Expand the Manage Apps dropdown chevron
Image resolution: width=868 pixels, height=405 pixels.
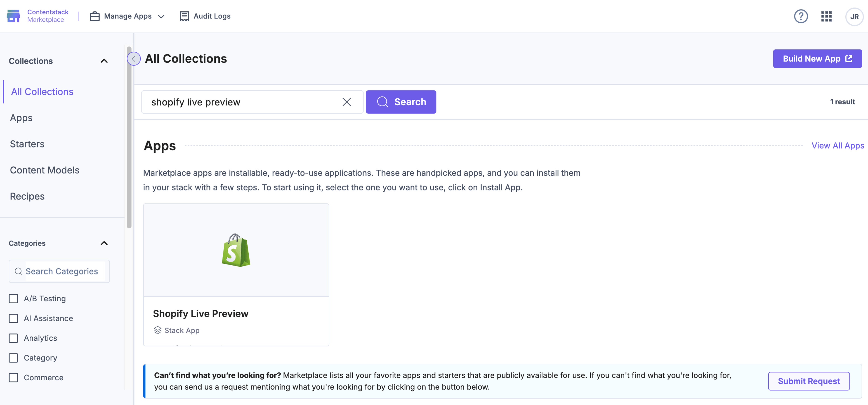(161, 16)
